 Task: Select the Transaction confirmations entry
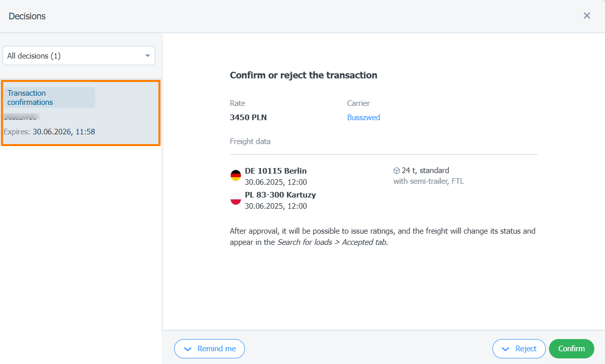point(80,113)
